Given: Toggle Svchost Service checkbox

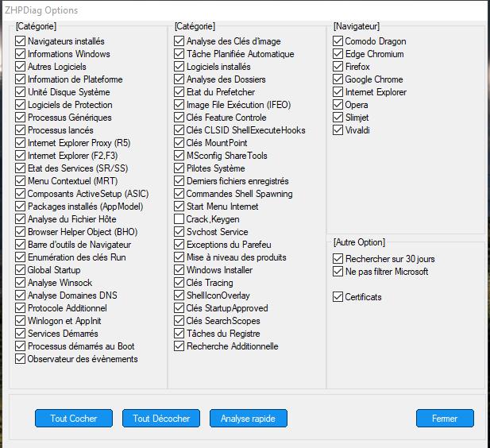Looking at the screenshot, I should 179,232.
